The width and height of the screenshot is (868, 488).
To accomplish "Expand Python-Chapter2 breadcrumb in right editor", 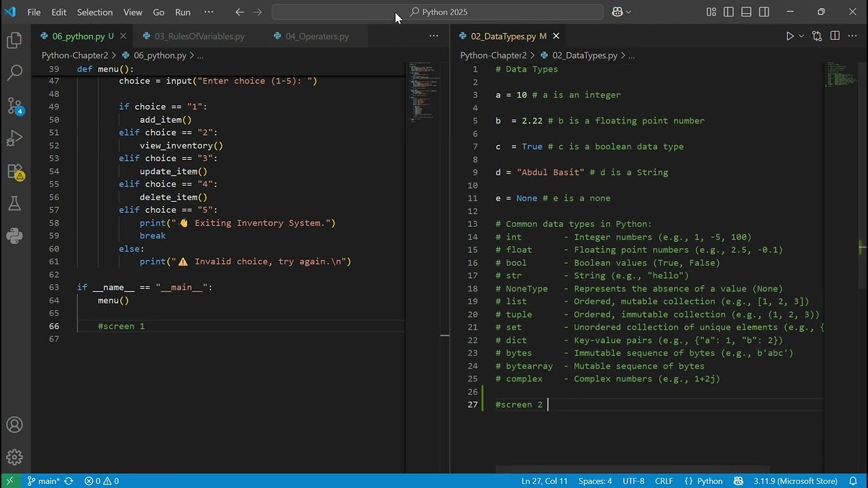I will [494, 56].
